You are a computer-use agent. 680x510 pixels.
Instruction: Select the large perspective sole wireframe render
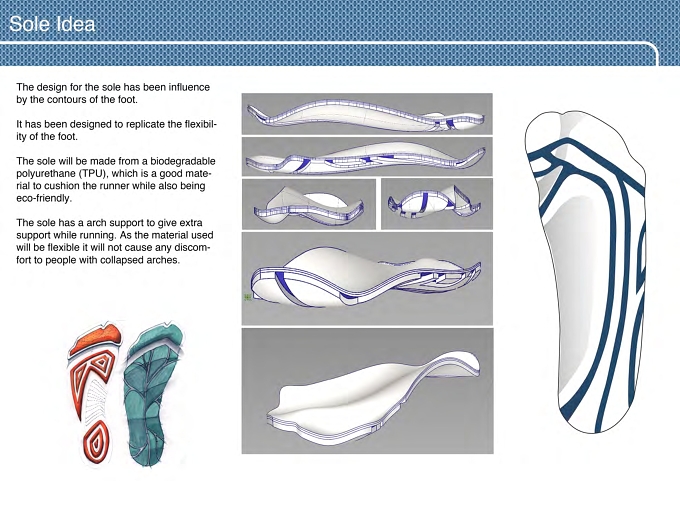pyautogui.click(x=367, y=278)
